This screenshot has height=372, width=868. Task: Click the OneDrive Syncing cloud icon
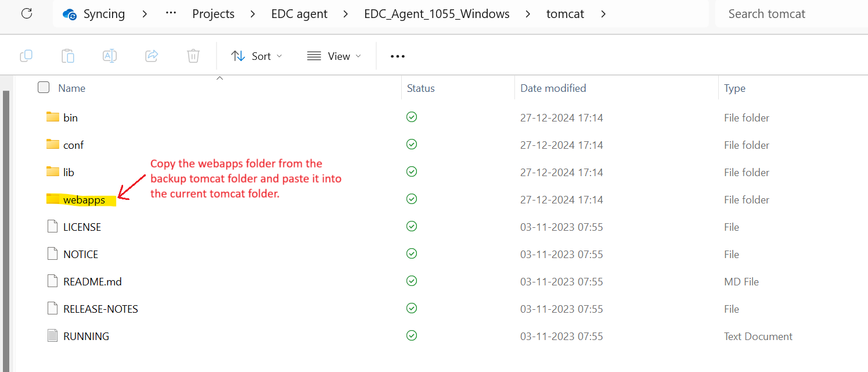click(70, 14)
